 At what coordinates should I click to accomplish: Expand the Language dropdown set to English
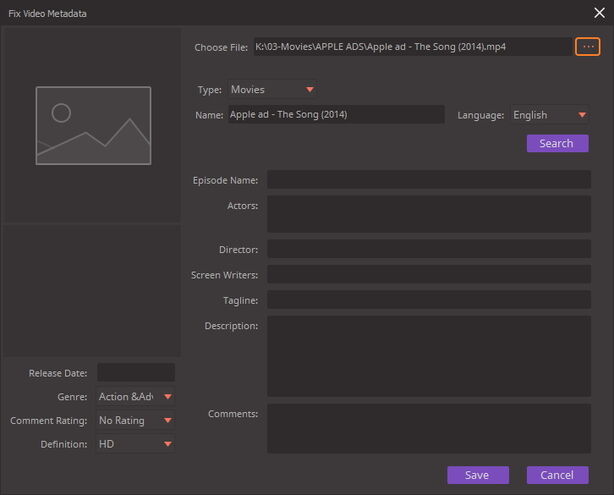[x=550, y=115]
